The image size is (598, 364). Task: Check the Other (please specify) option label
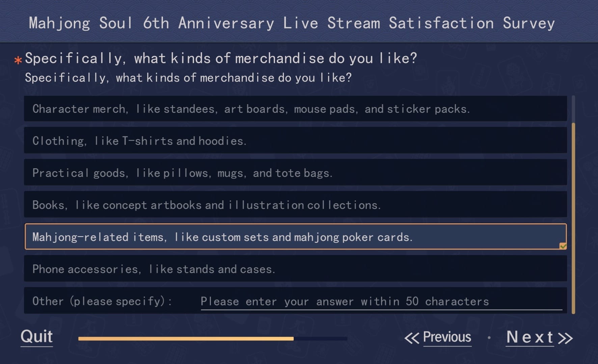(x=101, y=301)
